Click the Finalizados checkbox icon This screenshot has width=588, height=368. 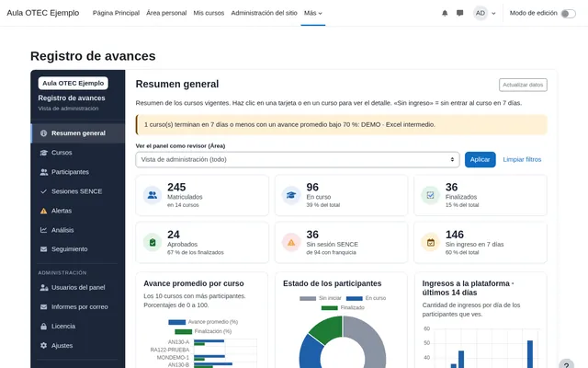click(431, 195)
